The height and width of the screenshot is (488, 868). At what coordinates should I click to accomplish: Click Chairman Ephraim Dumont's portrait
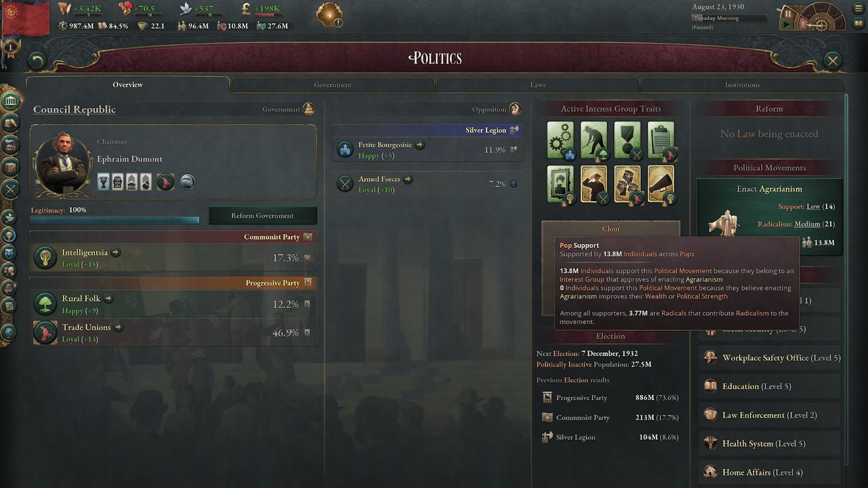pyautogui.click(x=62, y=163)
